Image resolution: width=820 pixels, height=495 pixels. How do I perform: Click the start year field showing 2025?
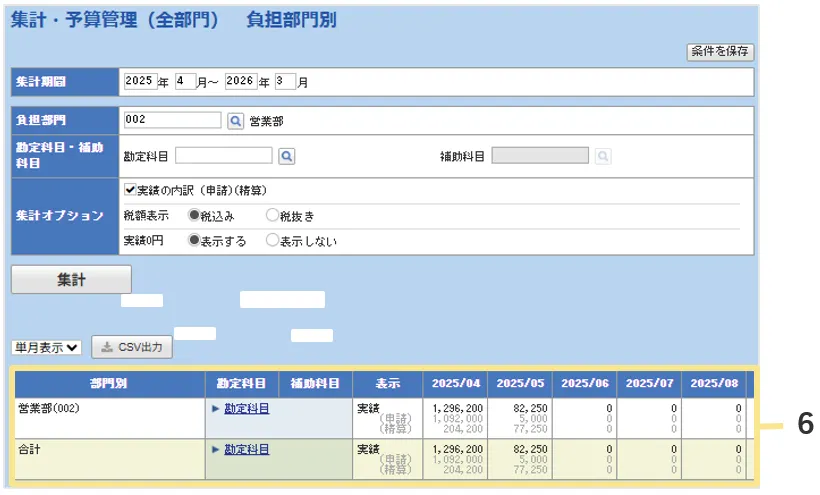pos(139,81)
